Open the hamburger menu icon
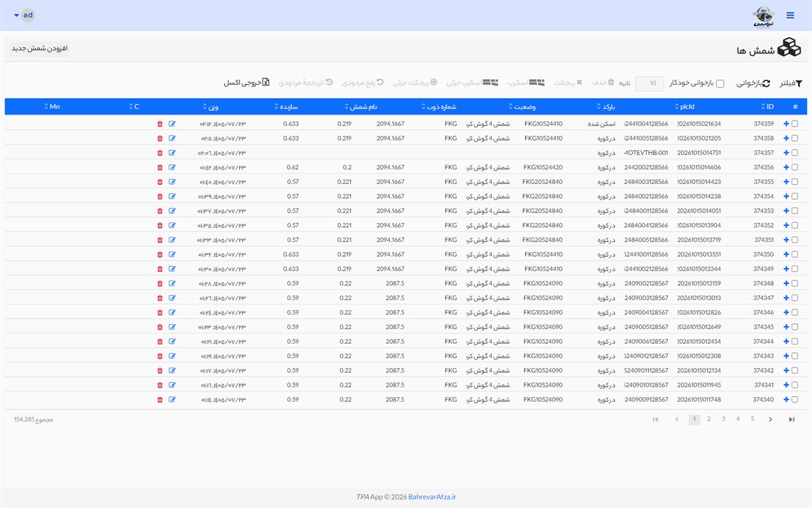Viewport: 812px width, 508px height. coord(790,15)
